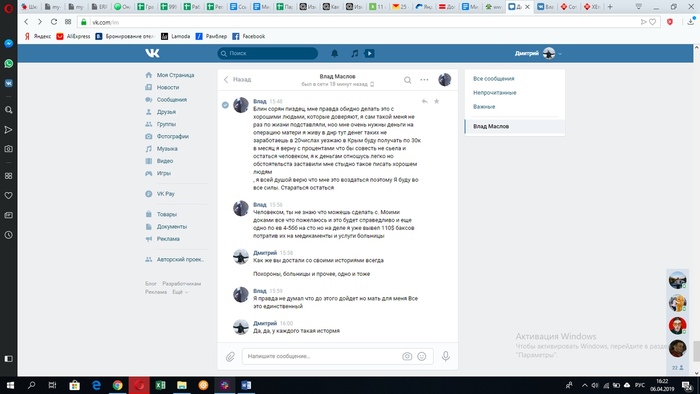Viewport: 700px width, 394px height.
Task: Attach file with paperclip icon
Action: 230,357
